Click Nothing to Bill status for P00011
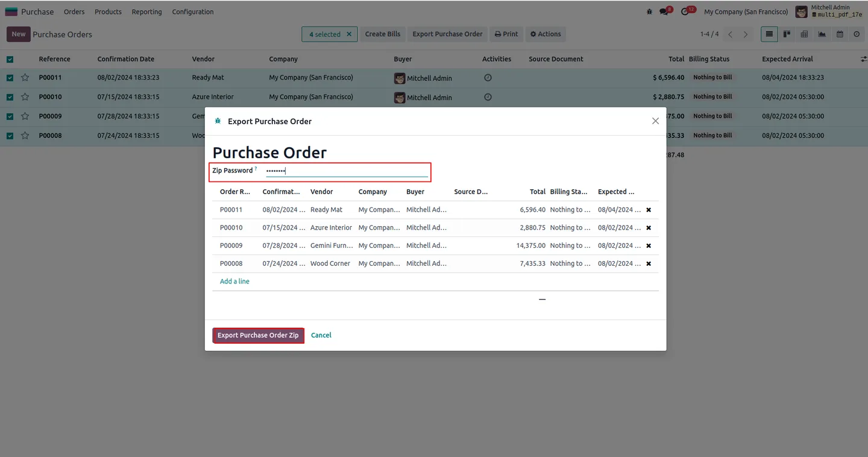868x457 pixels. 712,77
